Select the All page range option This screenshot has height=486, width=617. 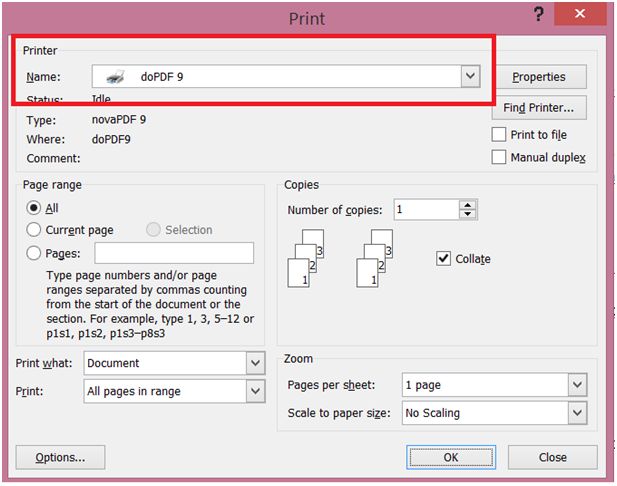(x=34, y=208)
